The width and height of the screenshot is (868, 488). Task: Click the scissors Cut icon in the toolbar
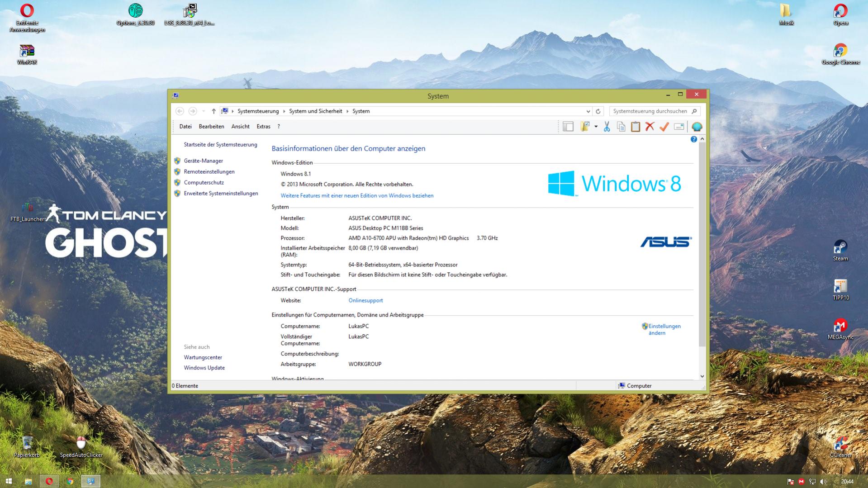607,127
